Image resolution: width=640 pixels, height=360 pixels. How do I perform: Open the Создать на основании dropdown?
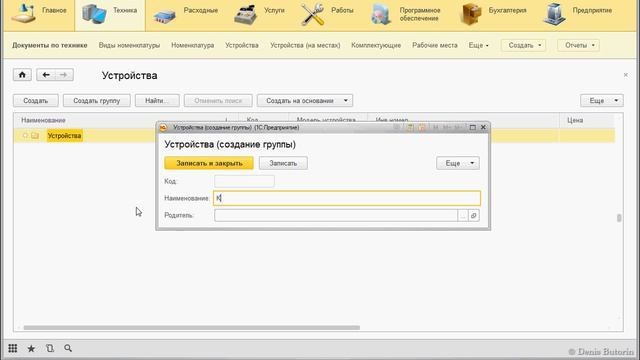tap(304, 100)
